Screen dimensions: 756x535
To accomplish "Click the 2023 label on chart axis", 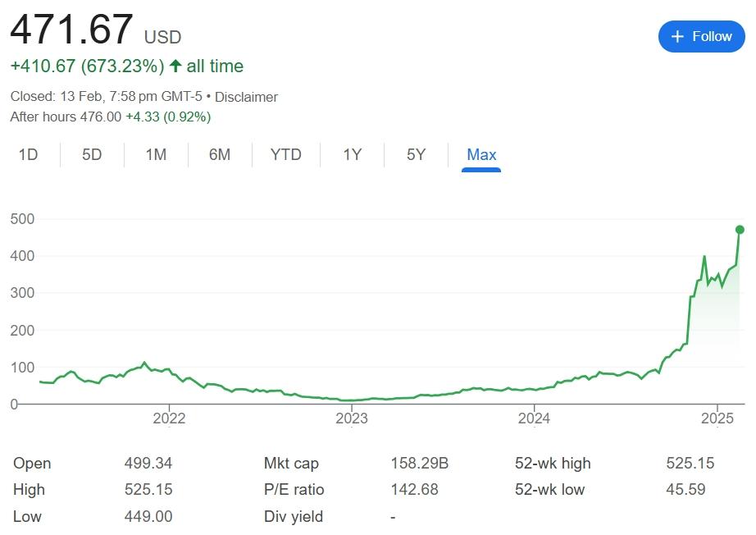I will [x=352, y=418].
